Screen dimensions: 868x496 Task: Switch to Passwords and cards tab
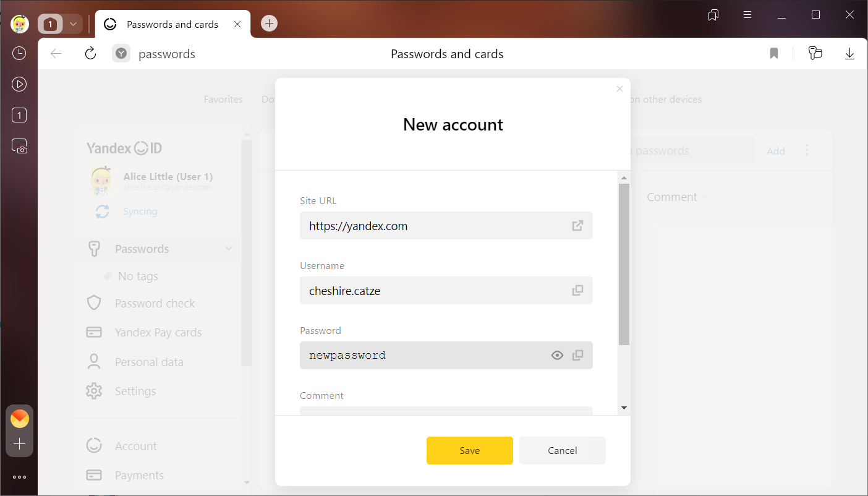(172, 25)
